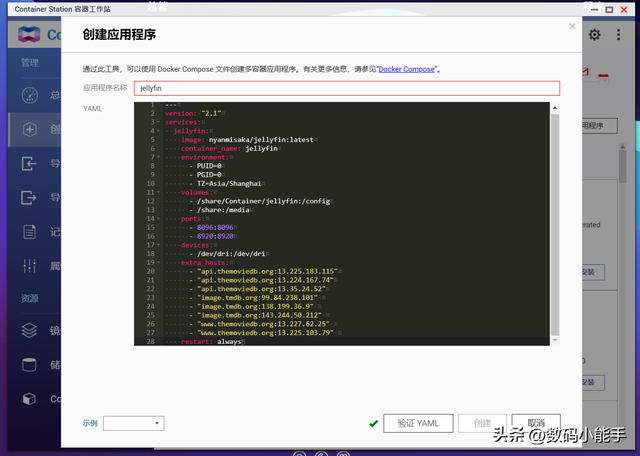Open the preferences sliders icon in sidebar
The height and width of the screenshot is (456, 640).
click(x=29, y=265)
